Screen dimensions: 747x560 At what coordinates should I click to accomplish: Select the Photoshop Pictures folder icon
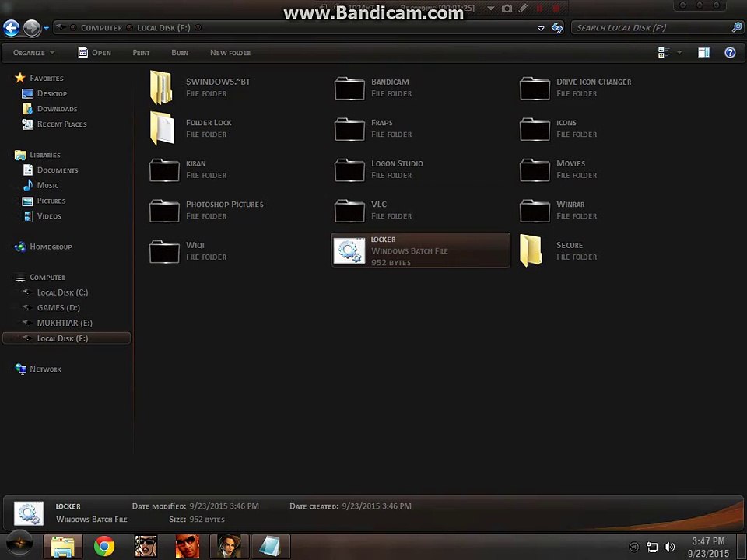click(x=164, y=211)
